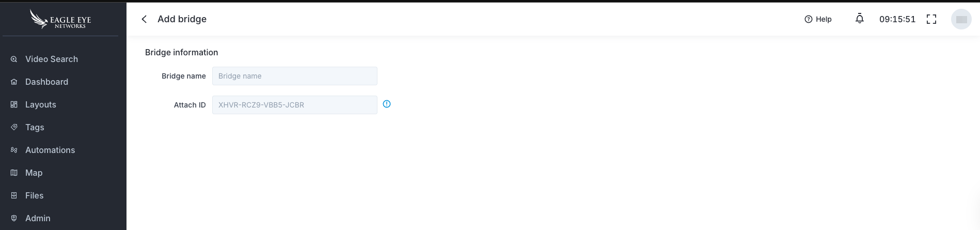The image size is (980, 230).
Task: Click the Admin shield icon
Action: 14,219
